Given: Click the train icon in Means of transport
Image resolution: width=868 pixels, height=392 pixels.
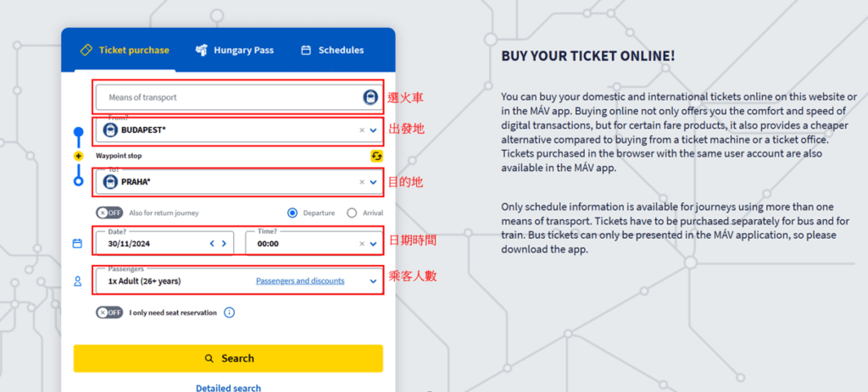Looking at the screenshot, I should coord(370,97).
